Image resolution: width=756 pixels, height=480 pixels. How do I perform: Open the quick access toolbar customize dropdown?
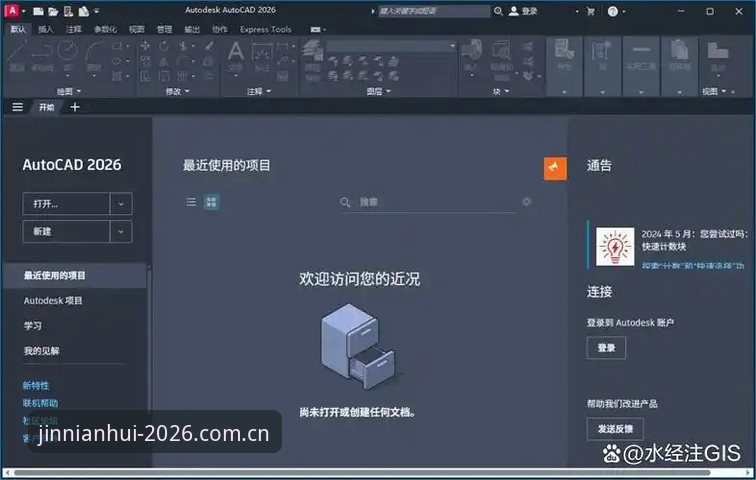pyautogui.click(x=96, y=11)
